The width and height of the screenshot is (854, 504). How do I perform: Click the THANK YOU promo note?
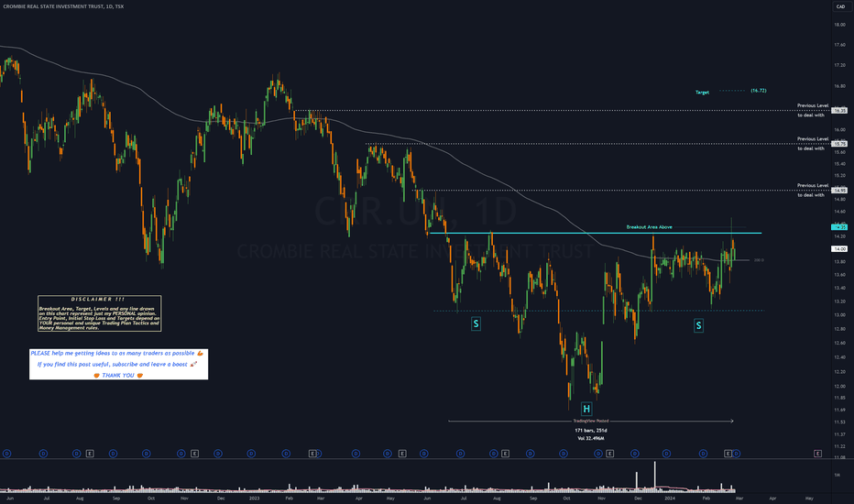[118, 364]
